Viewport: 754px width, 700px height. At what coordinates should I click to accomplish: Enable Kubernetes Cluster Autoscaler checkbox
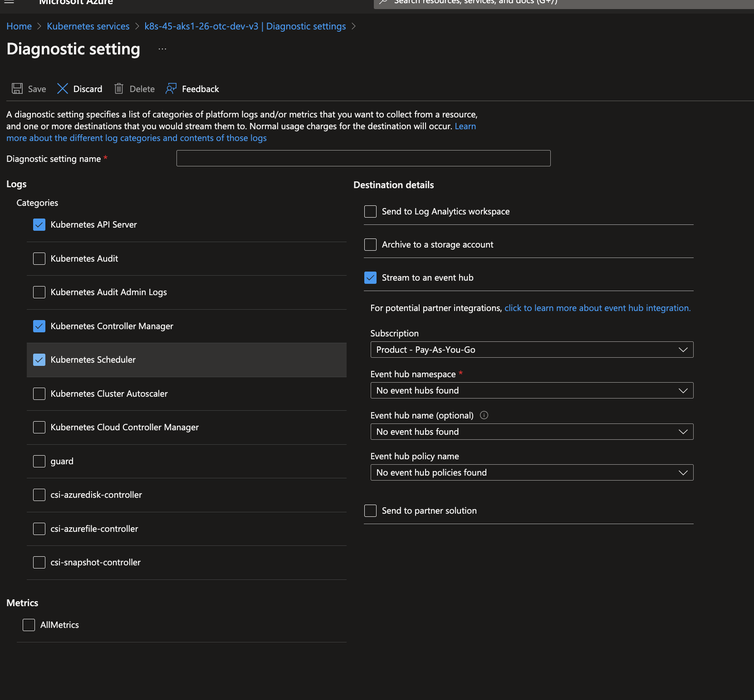(39, 394)
